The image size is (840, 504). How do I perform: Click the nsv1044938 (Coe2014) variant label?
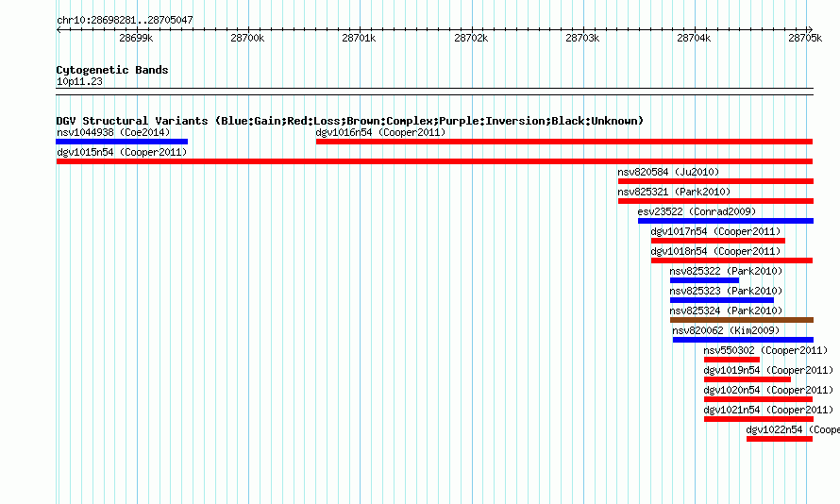coord(113,132)
